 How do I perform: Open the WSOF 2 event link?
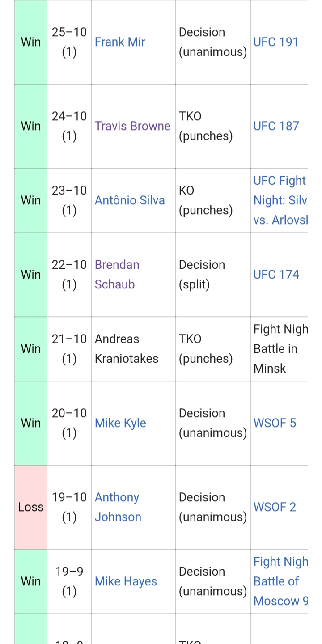275,507
